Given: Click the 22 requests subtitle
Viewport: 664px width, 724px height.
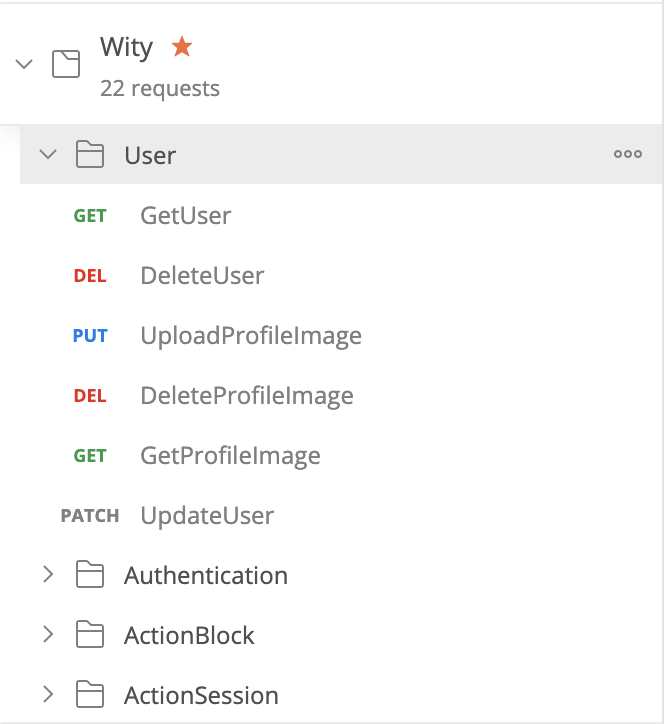Looking at the screenshot, I should (160, 88).
